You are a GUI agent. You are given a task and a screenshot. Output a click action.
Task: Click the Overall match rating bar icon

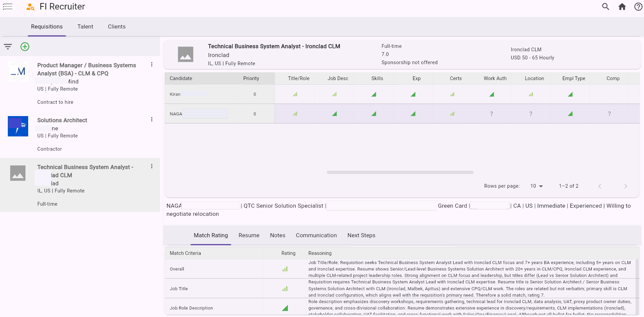(x=285, y=269)
